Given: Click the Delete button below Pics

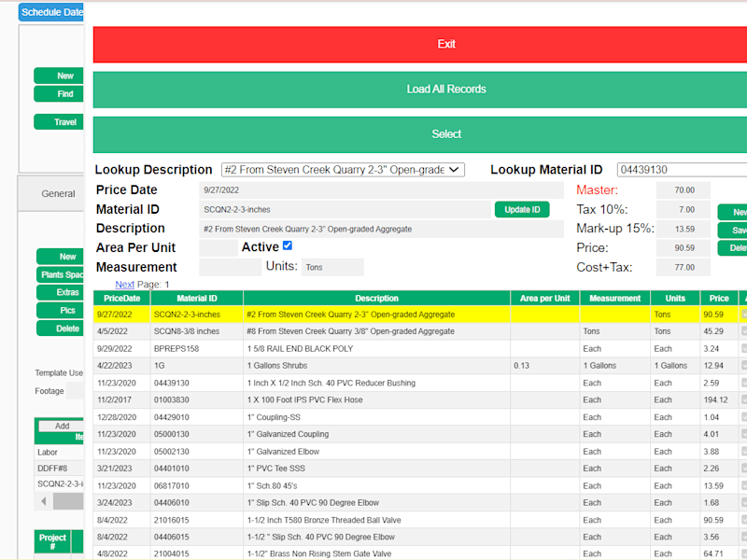Looking at the screenshot, I should pos(61,329).
